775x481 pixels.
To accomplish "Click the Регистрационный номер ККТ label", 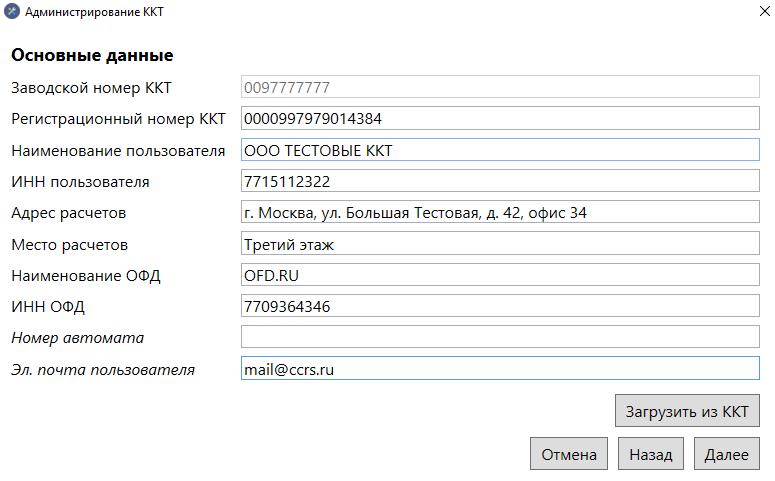I will (x=119, y=119).
